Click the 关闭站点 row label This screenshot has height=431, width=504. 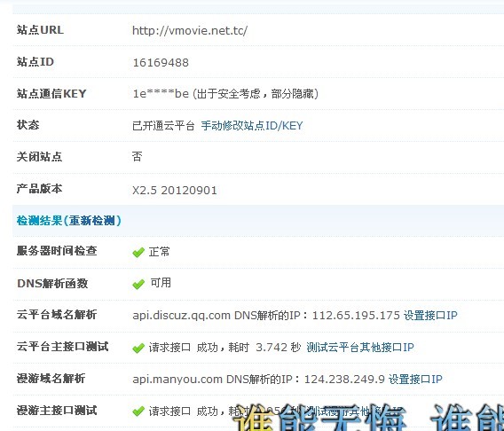click(x=39, y=157)
